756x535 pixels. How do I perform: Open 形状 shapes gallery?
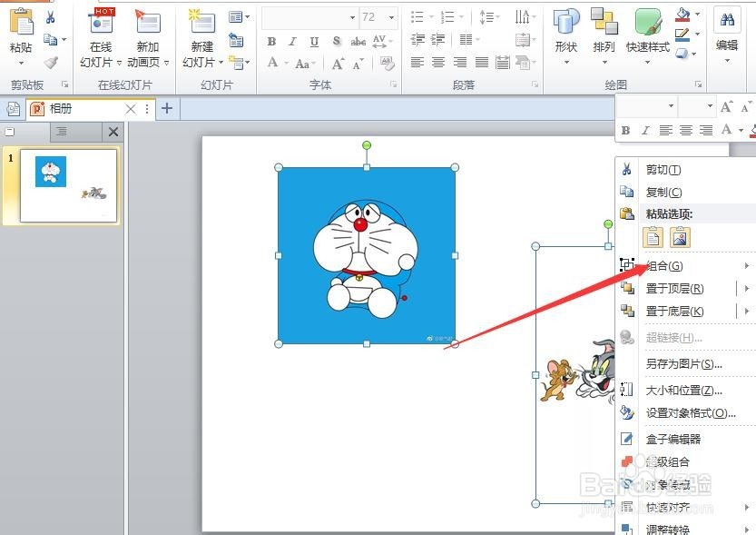click(x=566, y=35)
